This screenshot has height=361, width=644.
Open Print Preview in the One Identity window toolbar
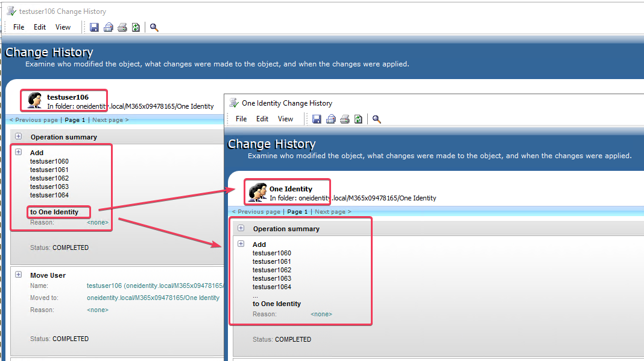point(331,119)
